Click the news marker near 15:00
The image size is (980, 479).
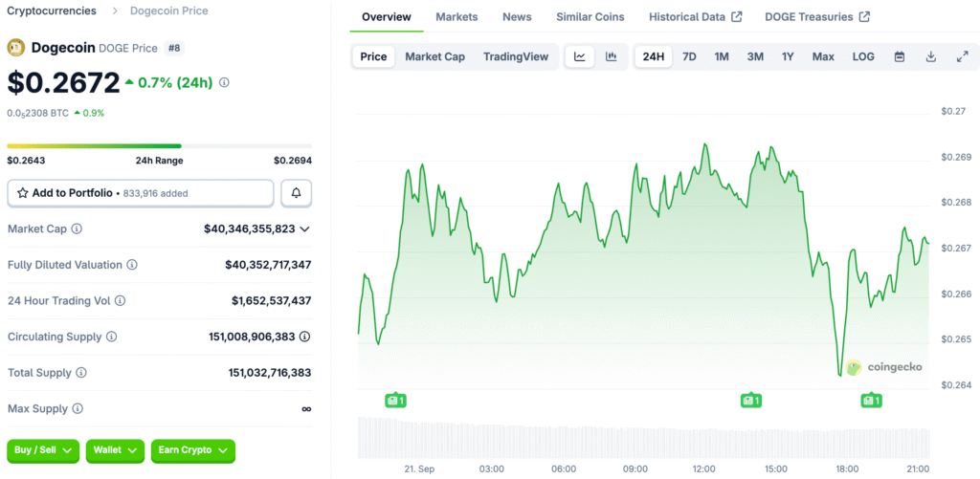(x=751, y=401)
